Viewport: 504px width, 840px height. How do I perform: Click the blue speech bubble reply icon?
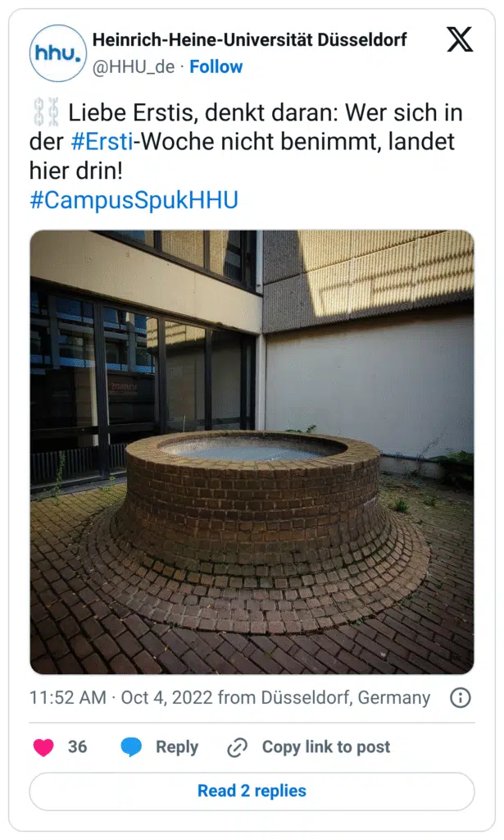click(131, 747)
